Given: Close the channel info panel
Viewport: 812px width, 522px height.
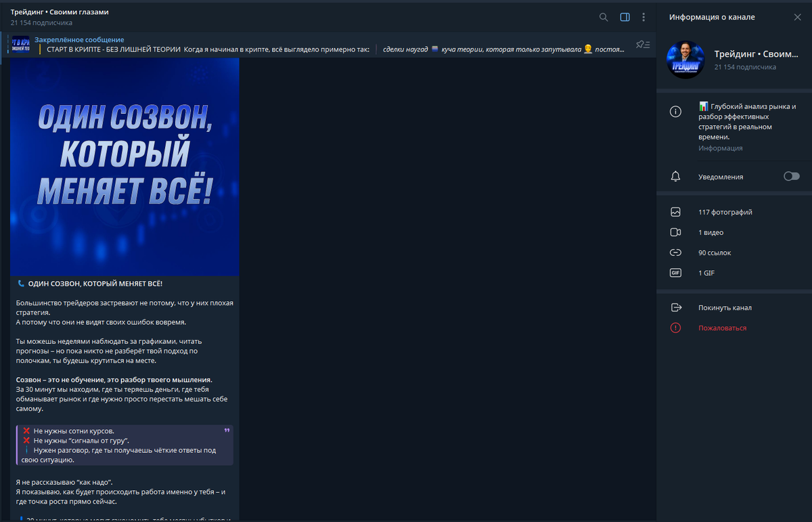Looking at the screenshot, I should point(797,17).
